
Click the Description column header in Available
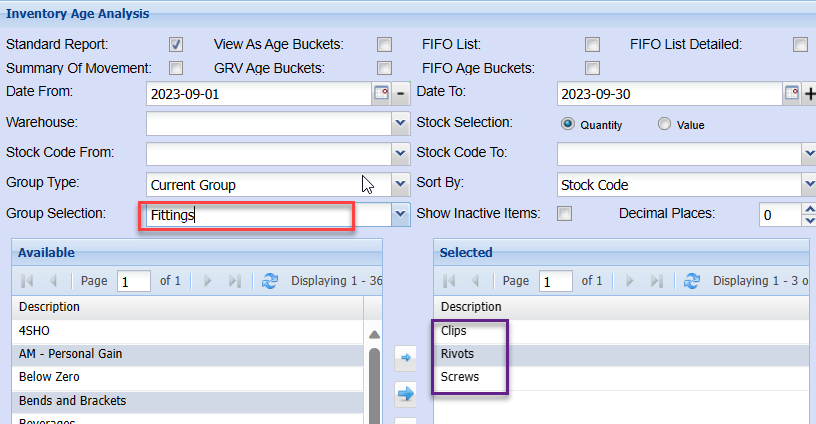(x=50, y=307)
